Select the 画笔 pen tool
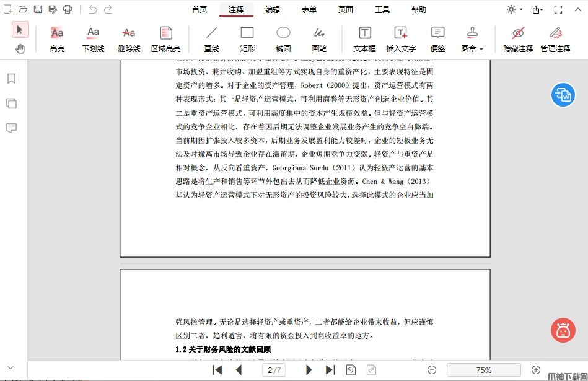Screen dimensions: 588x381 [x=319, y=38]
